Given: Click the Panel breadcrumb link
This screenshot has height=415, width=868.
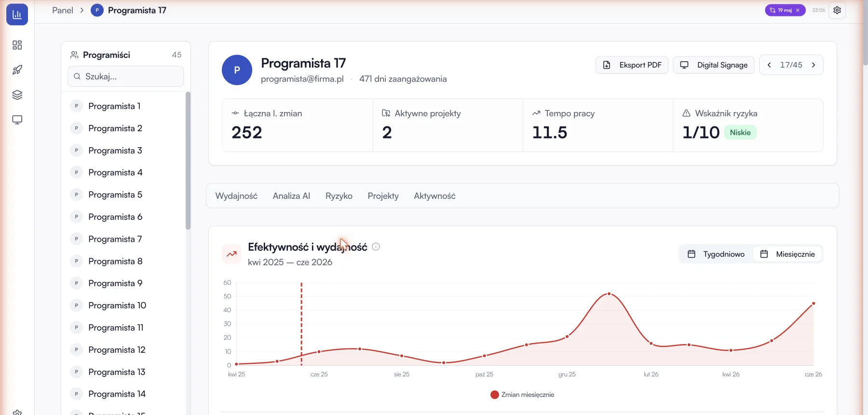Looking at the screenshot, I should point(63,10).
